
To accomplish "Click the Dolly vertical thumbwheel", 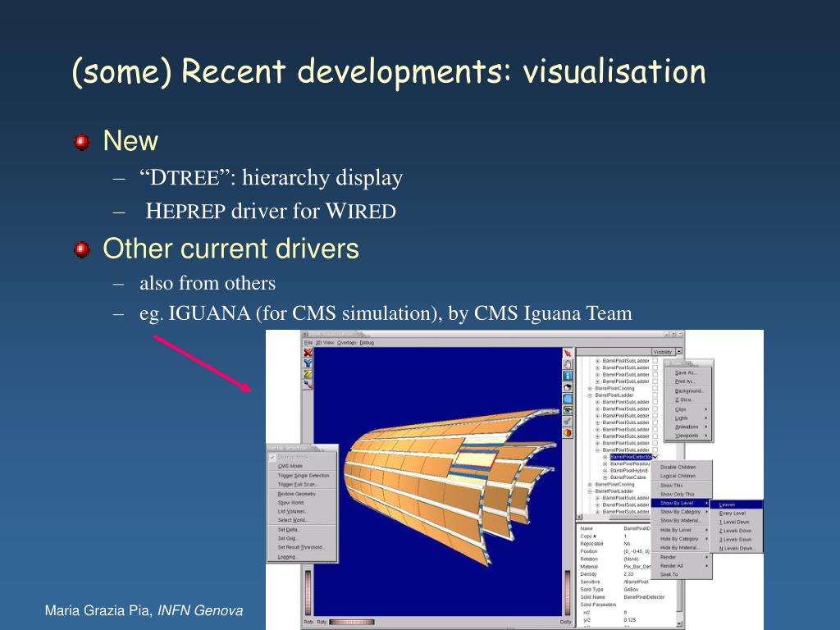I will (x=568, y=592).
